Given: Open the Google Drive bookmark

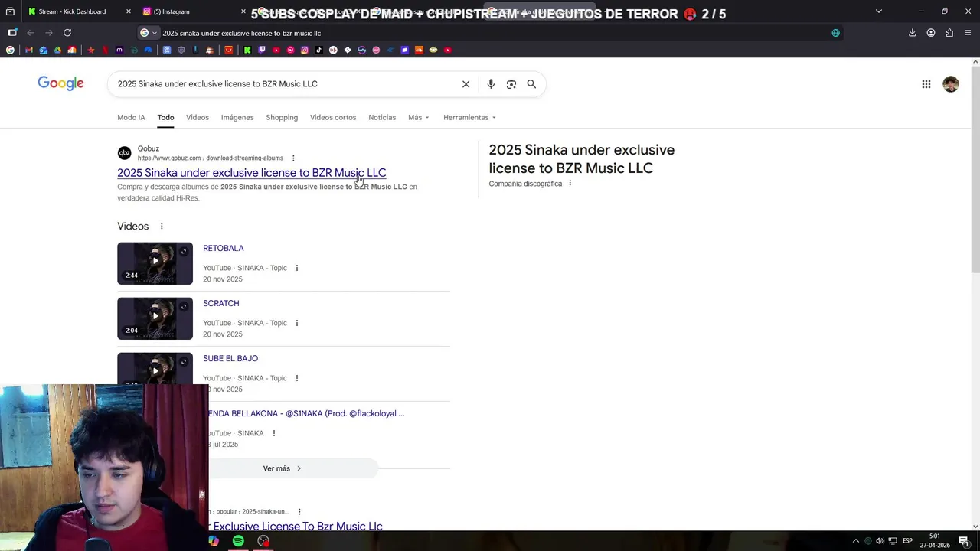Looking at the screenshot, I should (57, 50).
